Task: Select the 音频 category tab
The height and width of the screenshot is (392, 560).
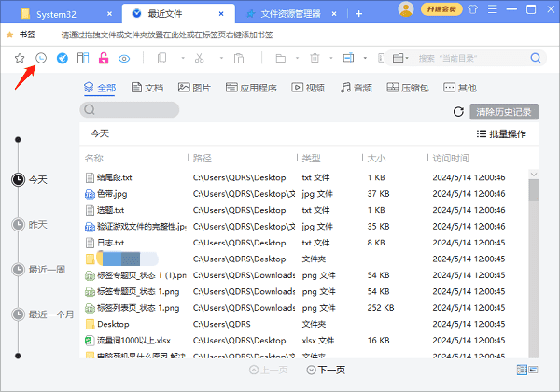Action: 357,88
